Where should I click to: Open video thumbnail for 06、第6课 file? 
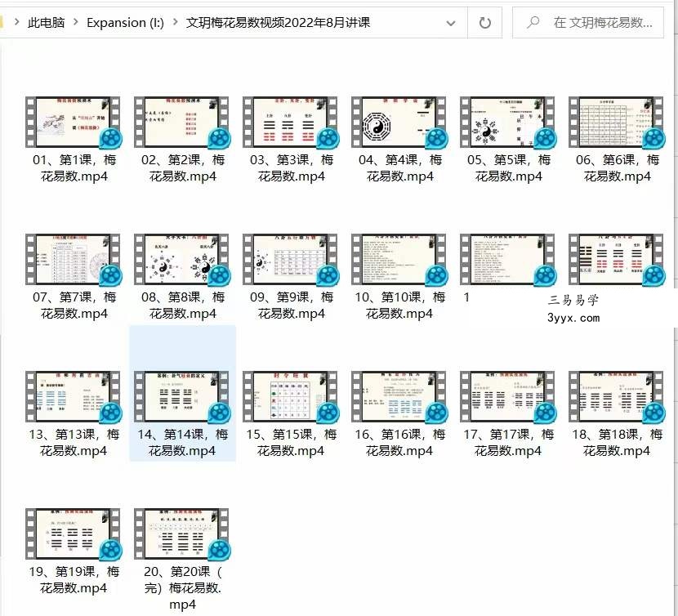(616, 122)
